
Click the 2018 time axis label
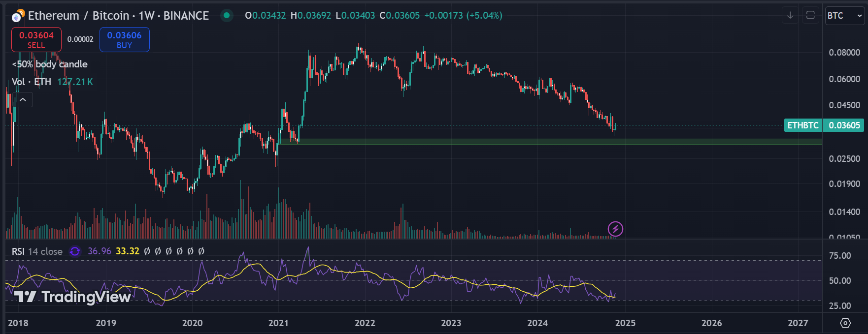pyautogui.click(x=18, y=323)
